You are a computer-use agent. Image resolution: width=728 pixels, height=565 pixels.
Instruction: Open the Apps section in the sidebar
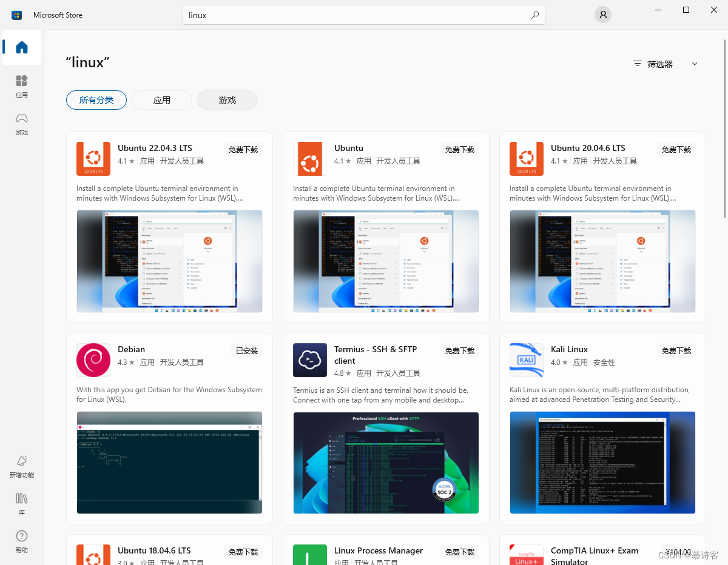click(x=22, y=86)
